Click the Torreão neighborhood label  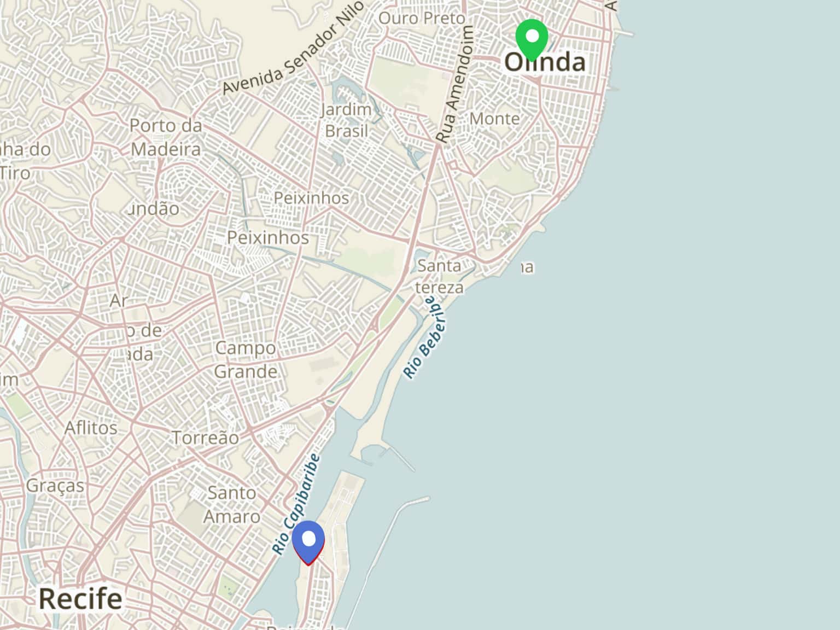click(206, 437)
